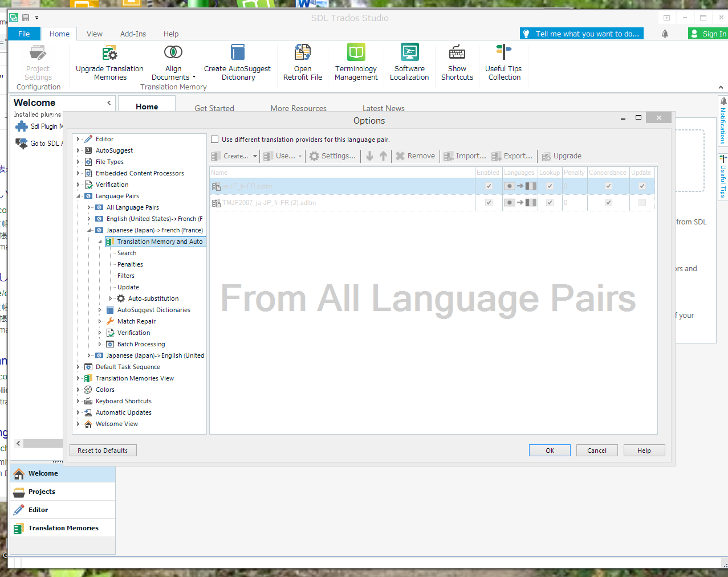Click the Export toolbar button
This screenshot has width=728, height=577.
(513, 156)
